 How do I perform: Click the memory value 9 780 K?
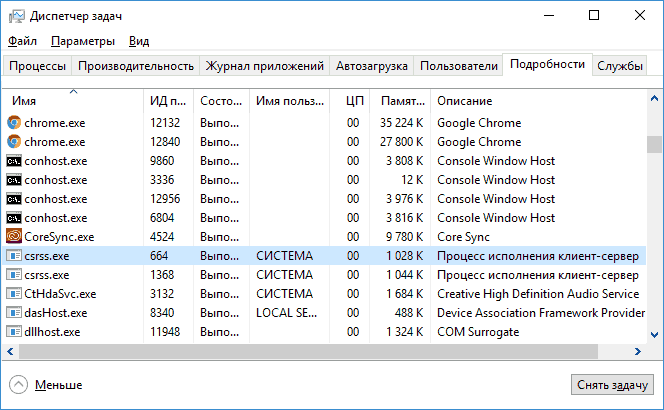(404, 237)
